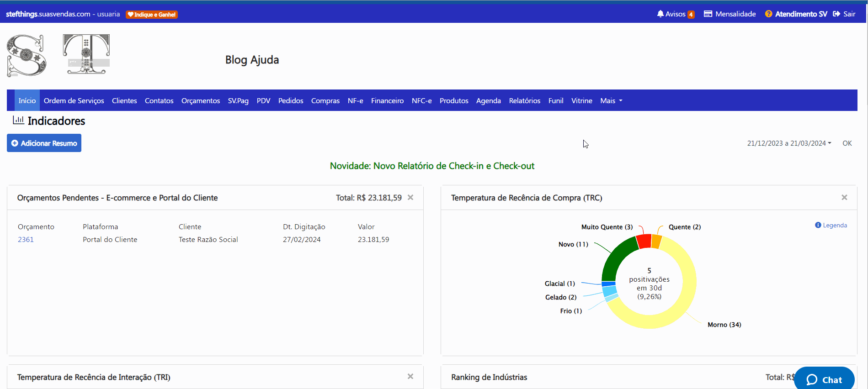This screenshot has width=868, height=389.
Task: Click the Indicadores bar chart icon
Action: [18, 120]
